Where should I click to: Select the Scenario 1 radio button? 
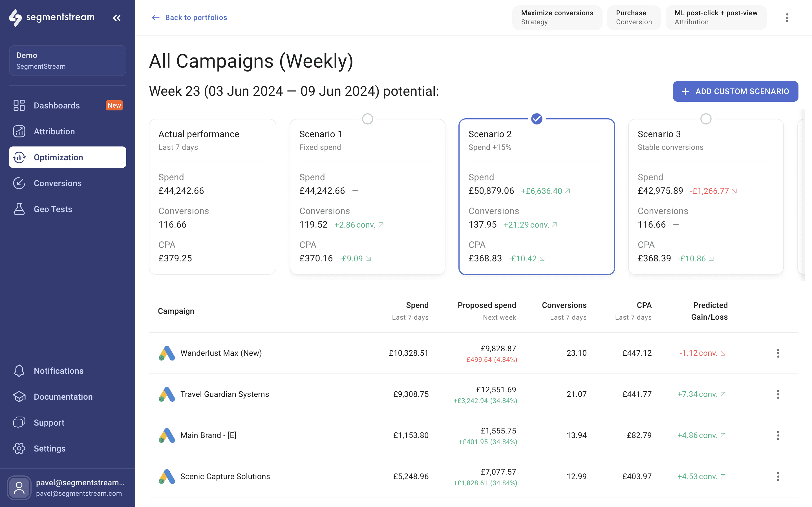pyautogui.click(x=367, y=119)
